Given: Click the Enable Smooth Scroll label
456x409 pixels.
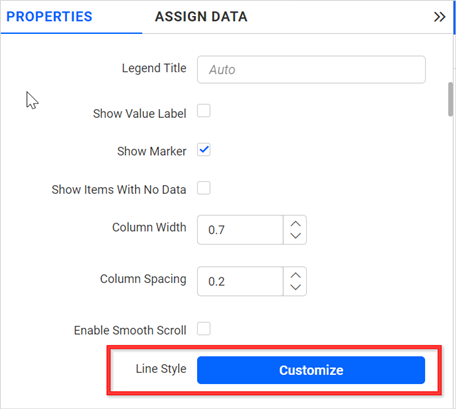Looking at the screenshot, I should 130,330.
